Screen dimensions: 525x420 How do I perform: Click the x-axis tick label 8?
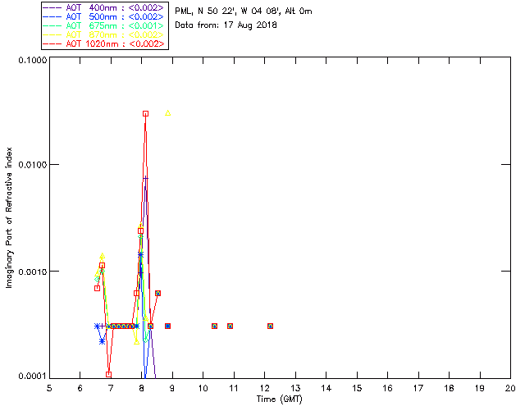[142, 388]
